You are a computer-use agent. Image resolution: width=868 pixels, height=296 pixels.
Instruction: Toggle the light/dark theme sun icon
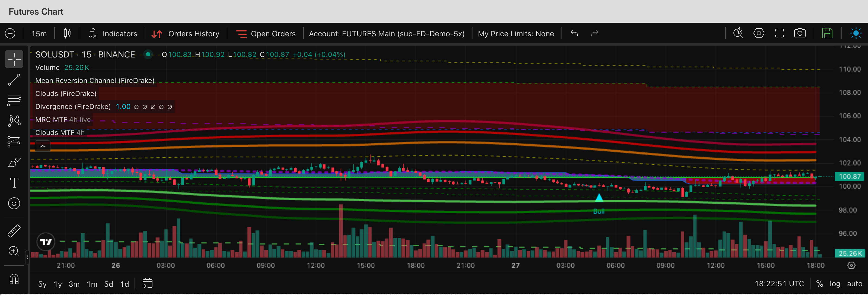(856, 33)
